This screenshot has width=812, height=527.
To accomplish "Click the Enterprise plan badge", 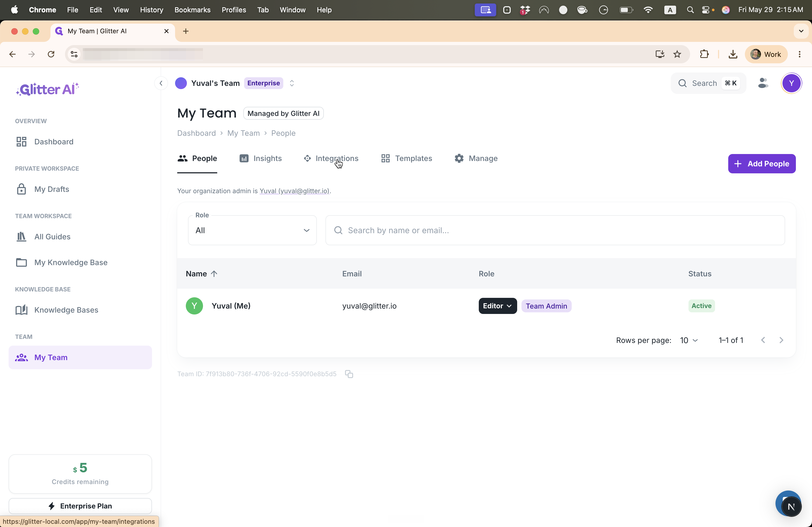I will coord(263,83).
